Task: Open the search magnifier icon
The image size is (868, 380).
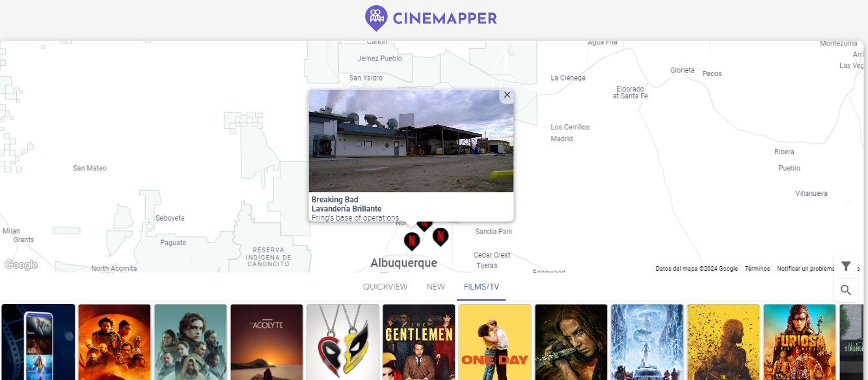Action: (846, 290)
